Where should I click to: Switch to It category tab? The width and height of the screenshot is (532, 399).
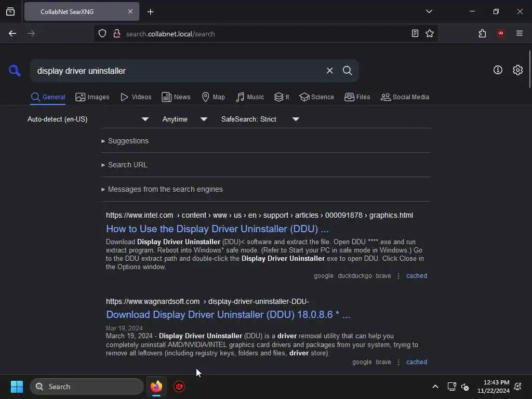click(282, 97)
